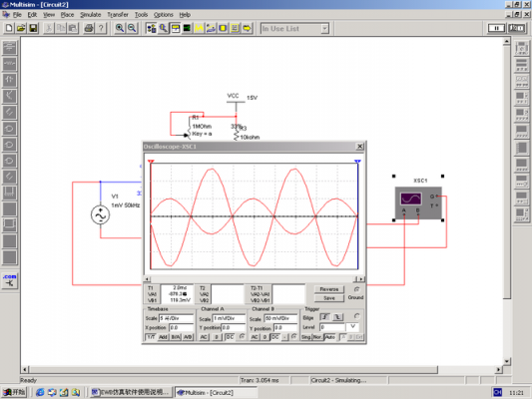Click the Channel A Scale field
Image resolution: width=532 pixels, height=399 pixels.
(x=229, y=318)
